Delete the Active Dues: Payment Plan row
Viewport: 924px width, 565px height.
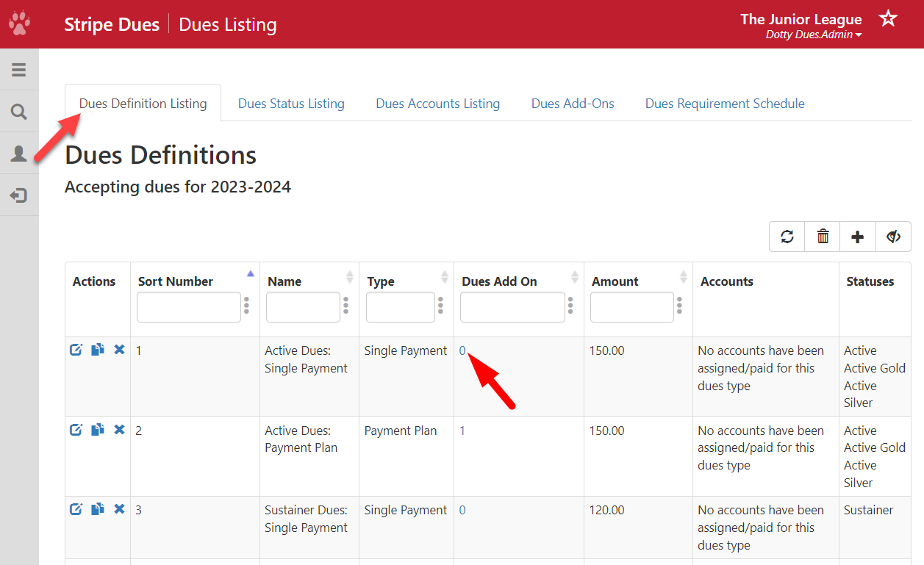pyautogui.click(x=119, y=430)
